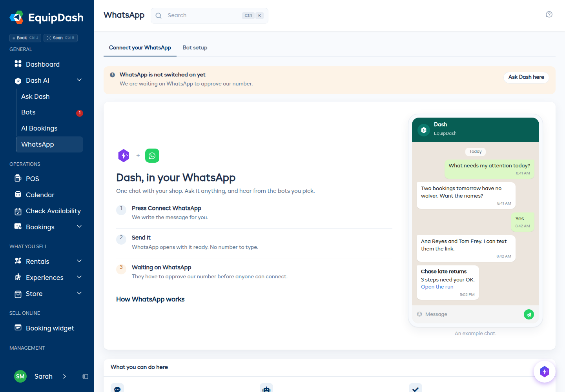Click the 'An example chat.' caption

[x=476, y=334]
